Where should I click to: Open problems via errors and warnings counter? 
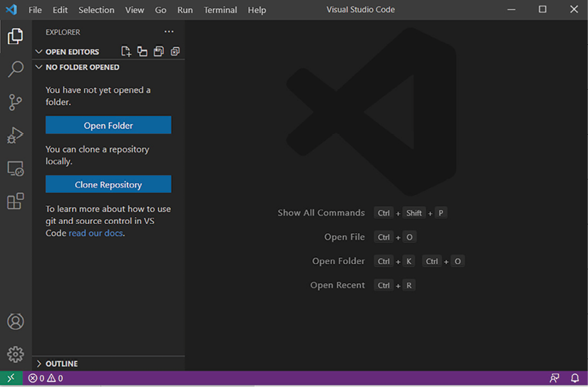click(x=46, y=378)
